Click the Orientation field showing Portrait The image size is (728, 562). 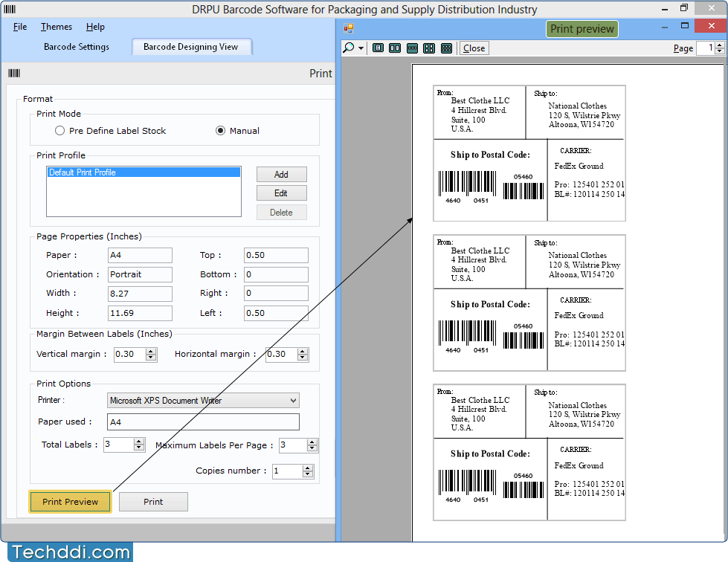coord(140,274)
